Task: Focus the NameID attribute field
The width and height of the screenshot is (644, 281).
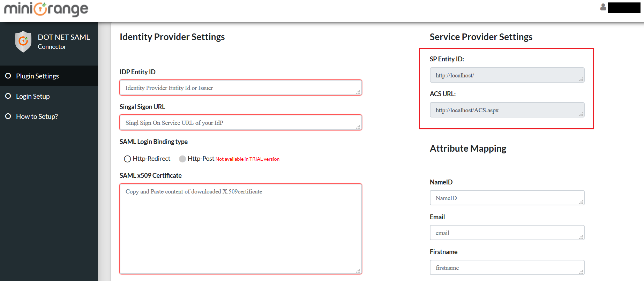Action: coord(507,198)
